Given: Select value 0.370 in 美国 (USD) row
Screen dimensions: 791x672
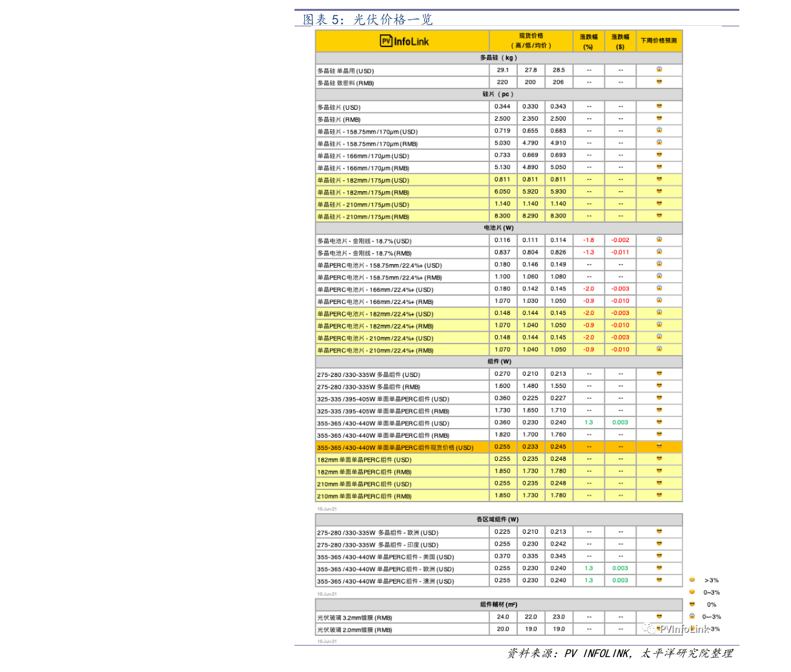Looking at the screenshot, I should 502,556.
